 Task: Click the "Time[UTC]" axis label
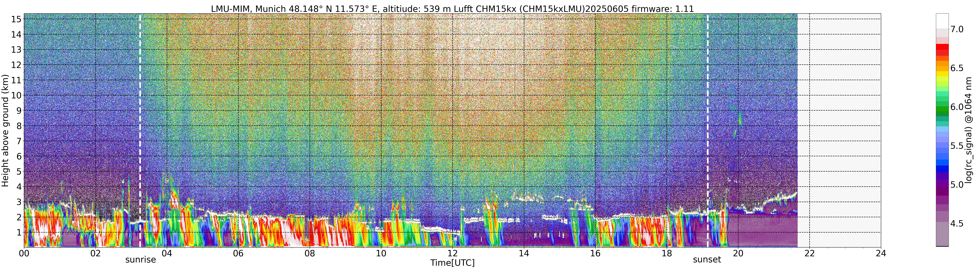452,263
